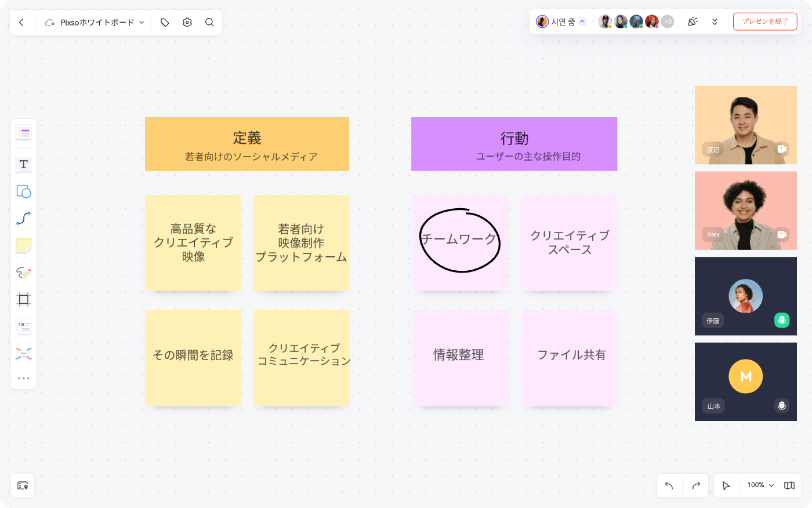Select Alex's video thumbnail
812x508 pixels.
[x=746, y=211]
